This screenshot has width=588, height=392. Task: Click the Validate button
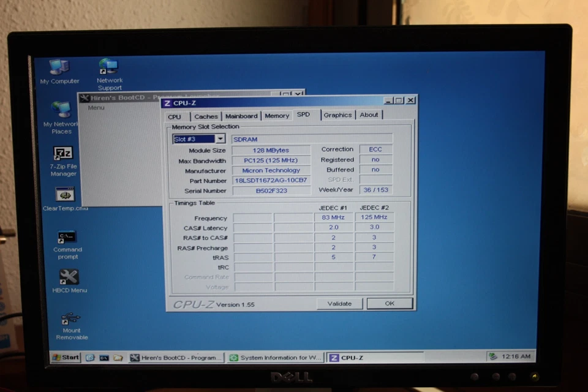(x=339, y=303)
